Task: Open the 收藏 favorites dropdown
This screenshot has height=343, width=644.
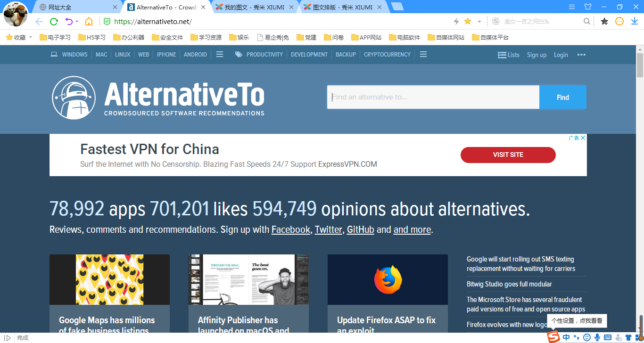Action: [x=19, y=37]
